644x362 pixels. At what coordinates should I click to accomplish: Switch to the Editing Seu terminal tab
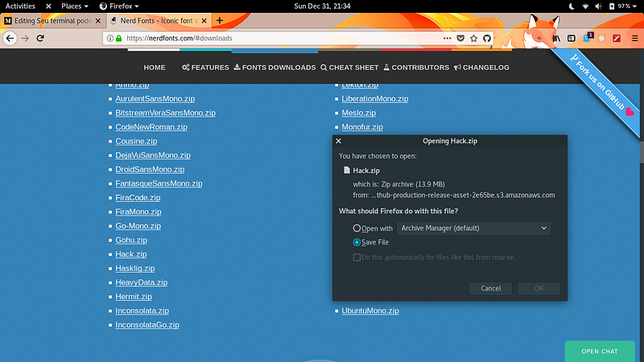click(52, 21)
